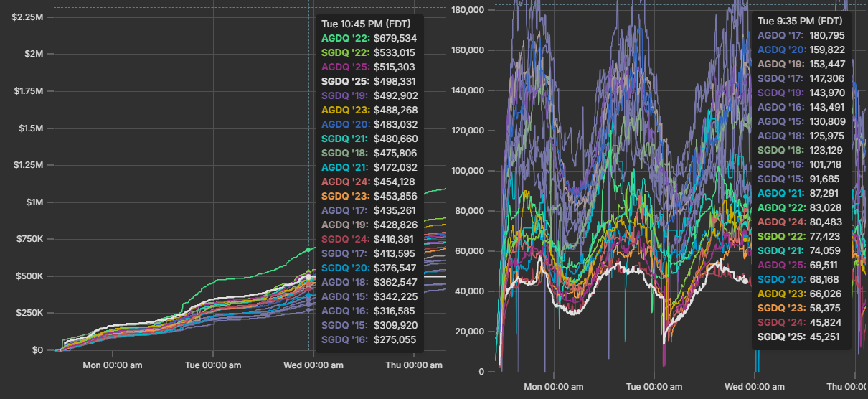
Task: Click the 'Tue 10:45 PM (EDT)' tooltip header
Action: point(366,24)
